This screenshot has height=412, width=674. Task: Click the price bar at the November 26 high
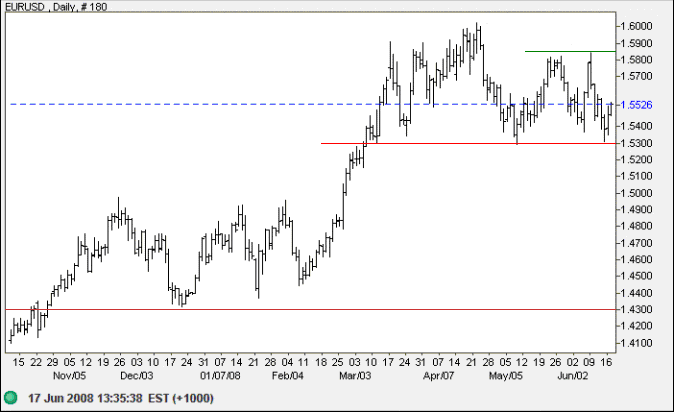(119, 211)
